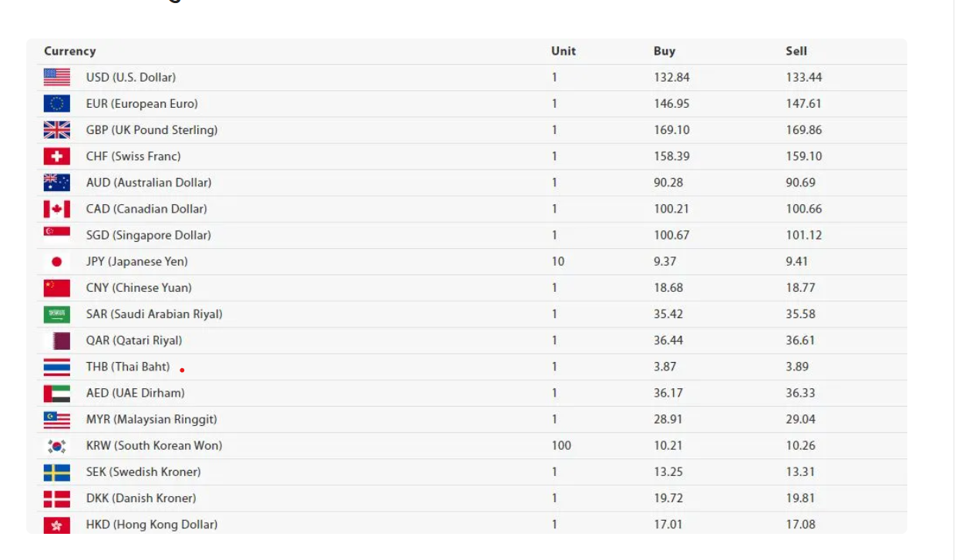Viewport: 979px width, 560px height.
Task: Select the HKD (Hong Kong Dollar) label
Action: coord(152,525)
